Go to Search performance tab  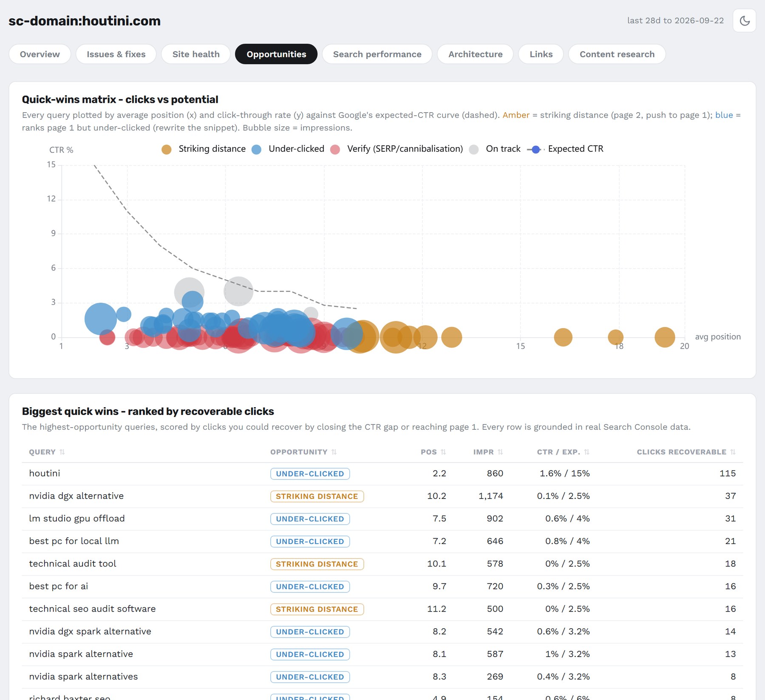point(377,54)
